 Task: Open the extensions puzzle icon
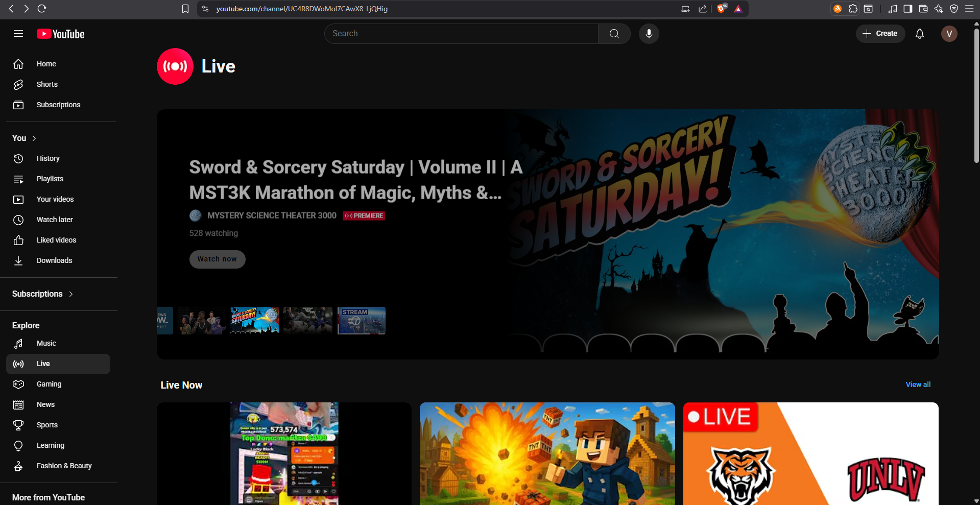coord(853,9)
